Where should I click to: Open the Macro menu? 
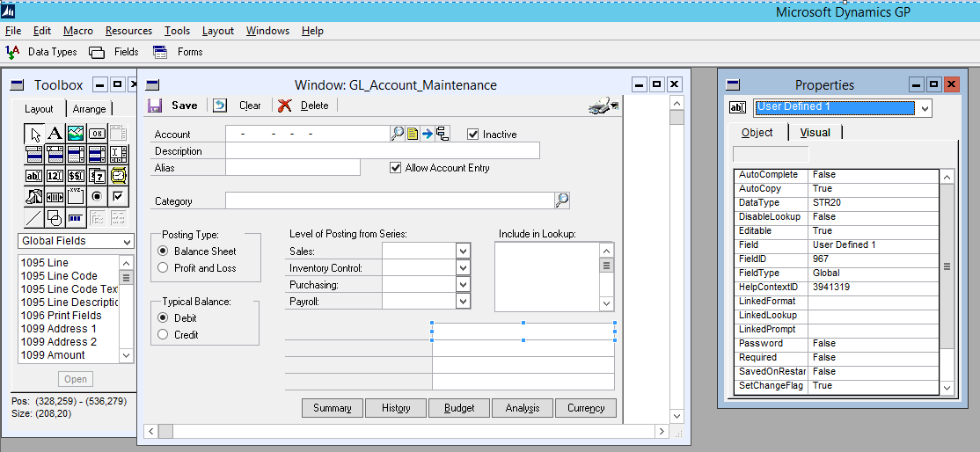point(78,31)
